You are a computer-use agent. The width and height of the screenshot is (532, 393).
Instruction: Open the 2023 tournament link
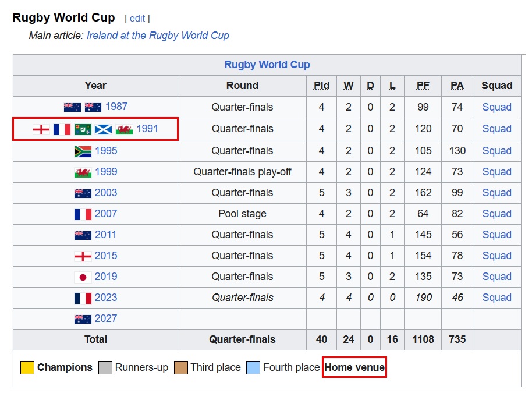coord(106,298)
